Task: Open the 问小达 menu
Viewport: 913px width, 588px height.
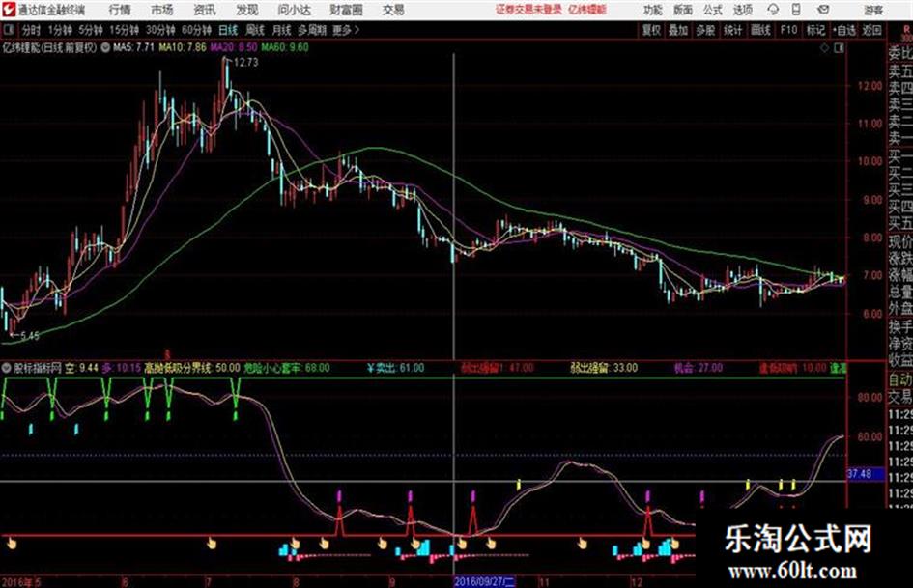Action: tap(294, 10)
